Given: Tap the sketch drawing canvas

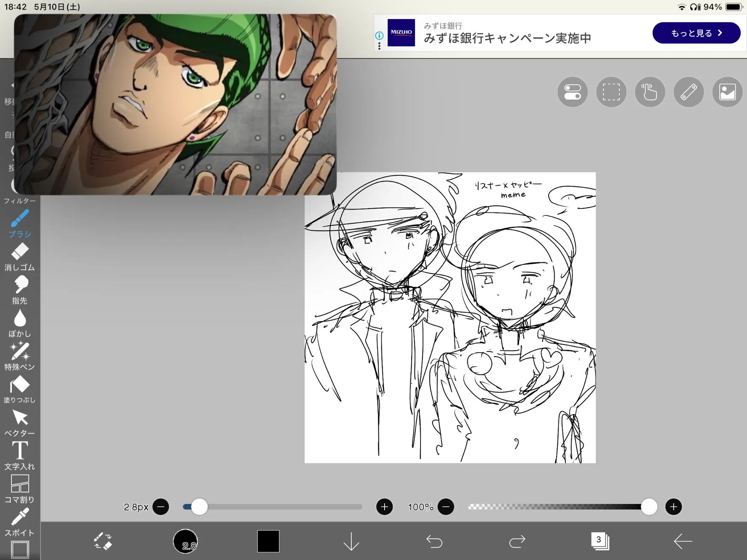Looking at the screenshot, I should tap(450, 318).
